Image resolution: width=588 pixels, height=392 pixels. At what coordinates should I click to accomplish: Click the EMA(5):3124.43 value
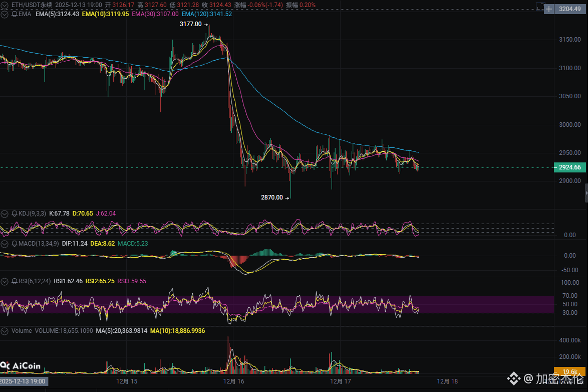[58, 14]
